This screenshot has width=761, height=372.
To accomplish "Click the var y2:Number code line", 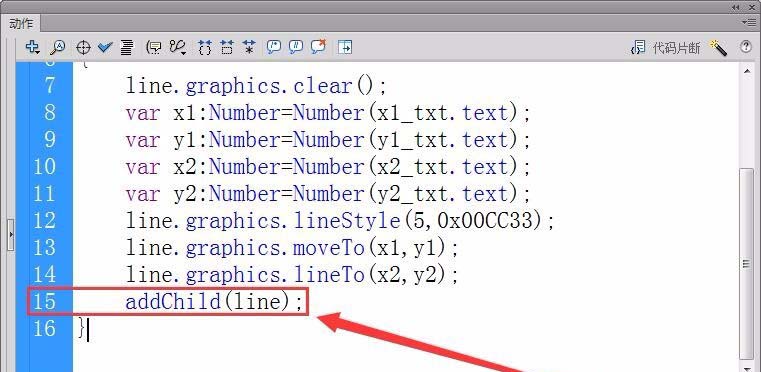I will point(328,194).
